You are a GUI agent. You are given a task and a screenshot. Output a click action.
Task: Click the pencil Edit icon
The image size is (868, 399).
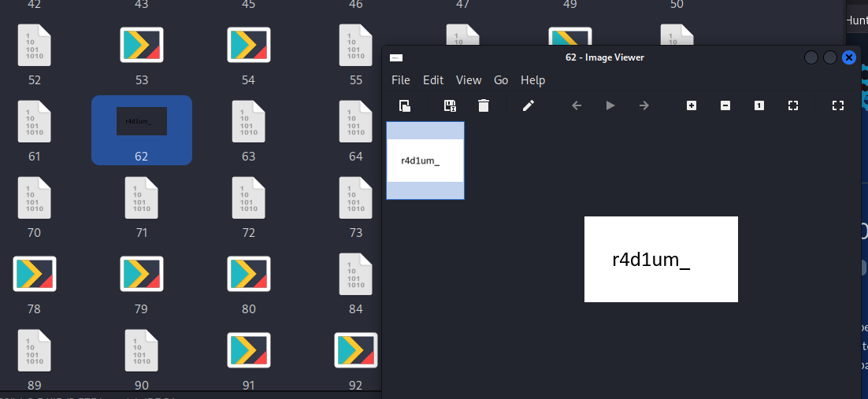[x=529, y=105]
